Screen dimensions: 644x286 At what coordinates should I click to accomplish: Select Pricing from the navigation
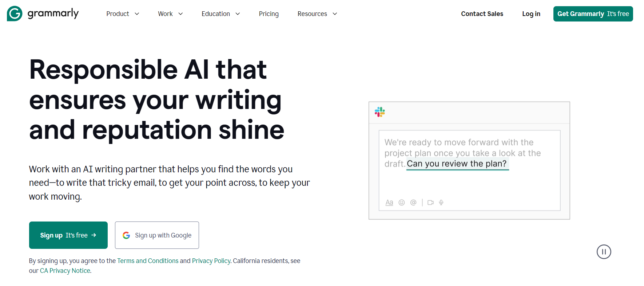point(269,13)
